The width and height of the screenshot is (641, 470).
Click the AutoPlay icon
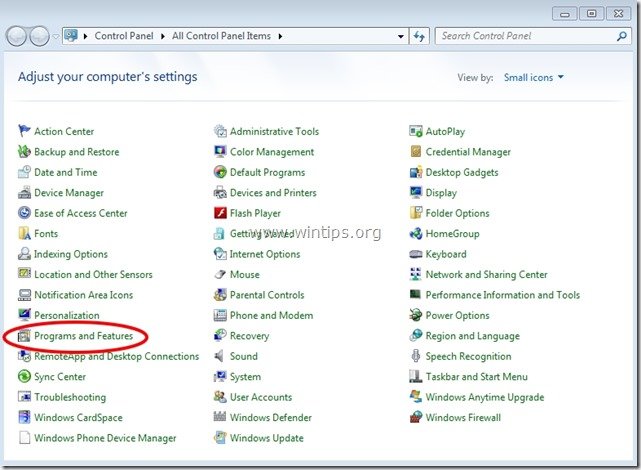coord(416,131)
